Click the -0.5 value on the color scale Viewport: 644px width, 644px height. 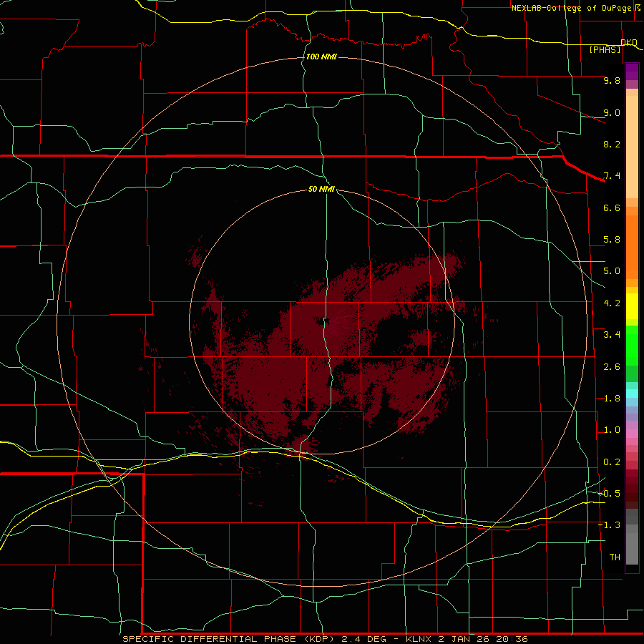click(x=609, y=493)
